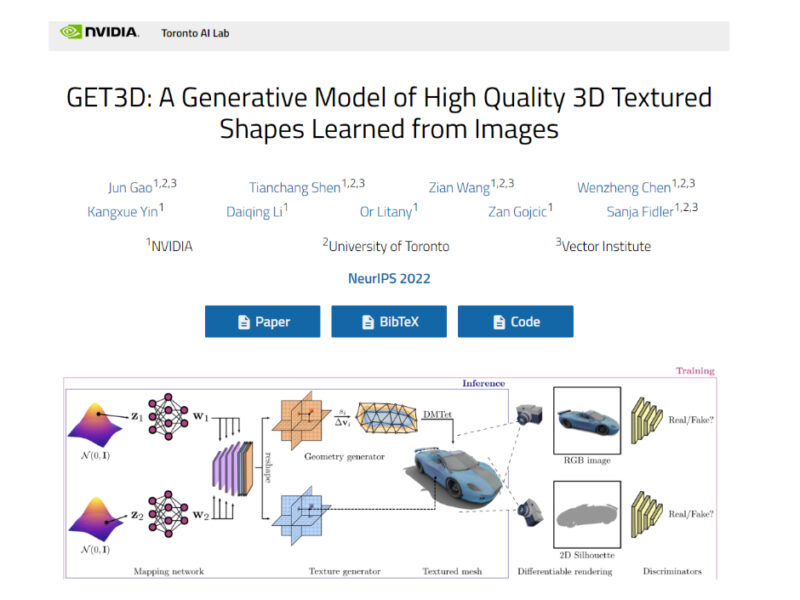Click the file icon in Code button
Screen dimensions: 800x600
(500, 322)
